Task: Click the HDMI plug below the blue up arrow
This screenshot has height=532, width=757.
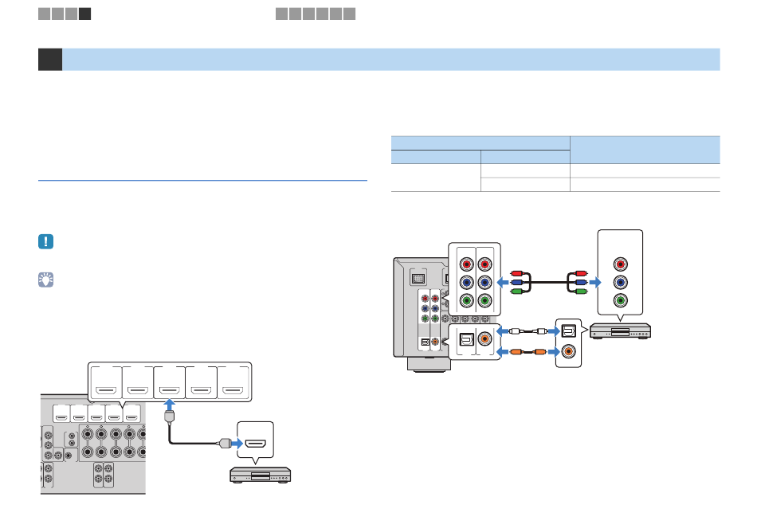Action: pyautogui.click(x=169, y=417)
